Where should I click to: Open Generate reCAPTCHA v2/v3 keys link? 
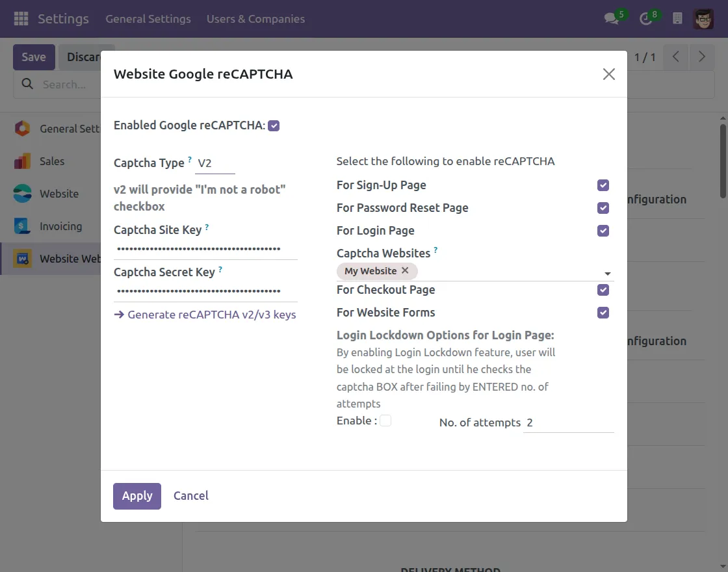point(205,315)
